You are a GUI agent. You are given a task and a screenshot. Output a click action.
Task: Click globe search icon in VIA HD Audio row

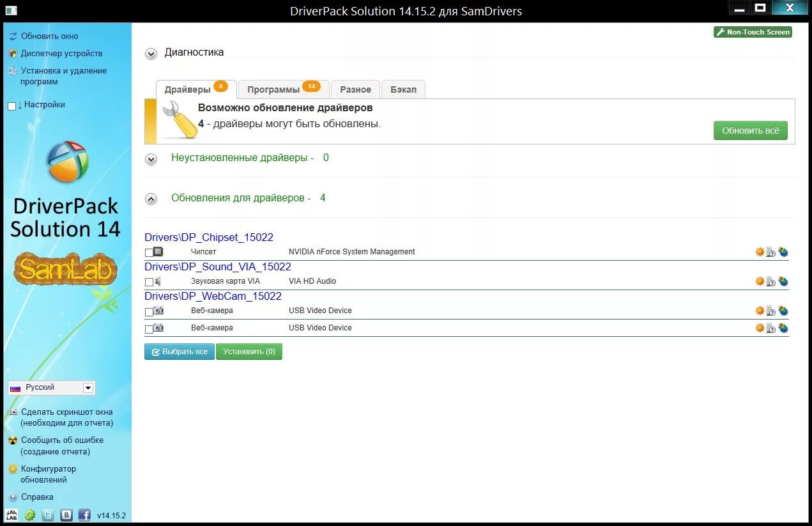tap(783, 281)
